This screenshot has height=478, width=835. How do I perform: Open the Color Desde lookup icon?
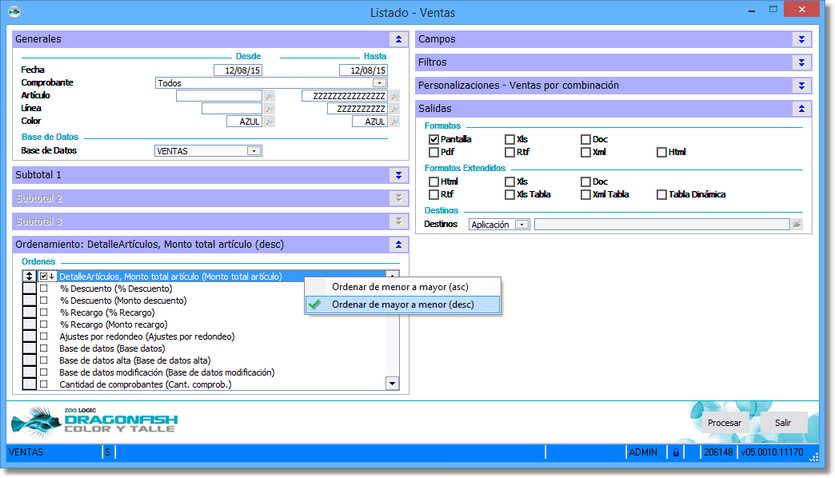coord(268,121)
